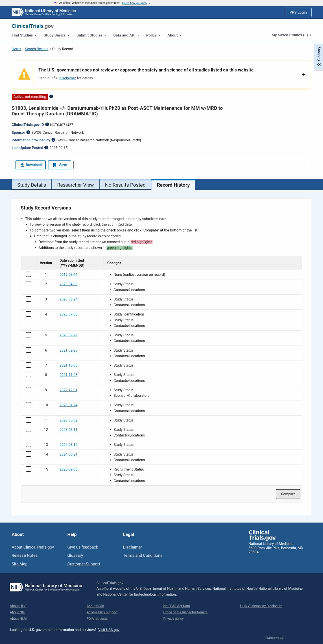This screenshot has width=323, height=644.
Task: Click the US flag icon in government banner
Action: pyautogui.click(x=56, y=3)
